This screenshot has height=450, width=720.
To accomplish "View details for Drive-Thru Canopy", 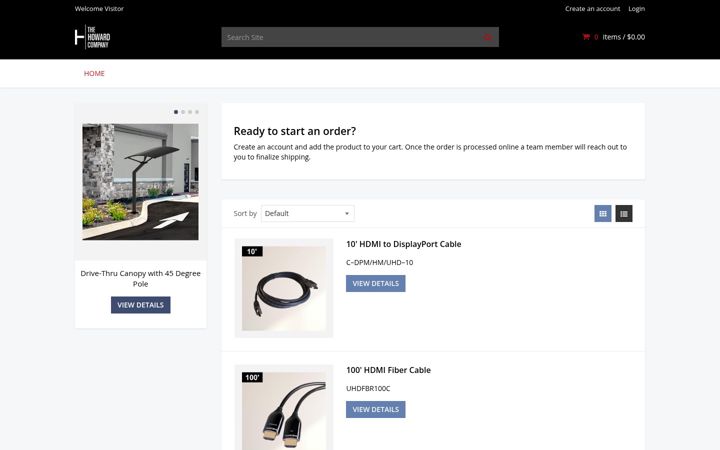I will coord(141,305).
